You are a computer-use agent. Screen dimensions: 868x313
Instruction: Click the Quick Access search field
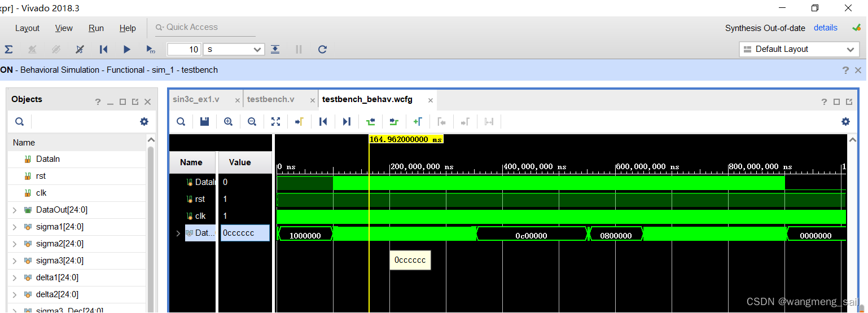pyautogui.click(x=203, y=27)
